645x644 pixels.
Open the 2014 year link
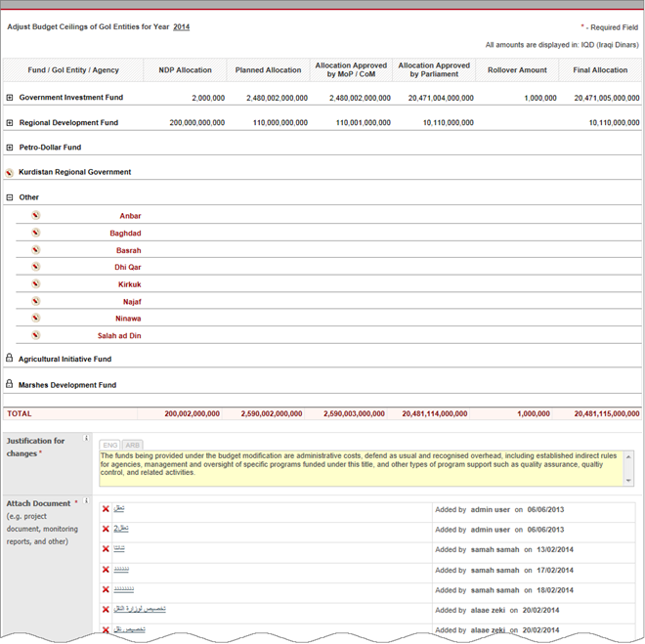(x=181, y=27)
